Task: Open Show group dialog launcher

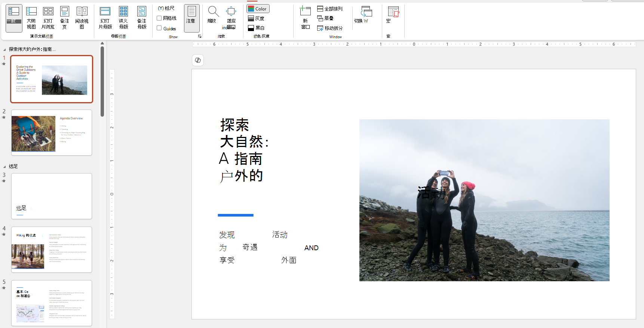Action: 200,36
